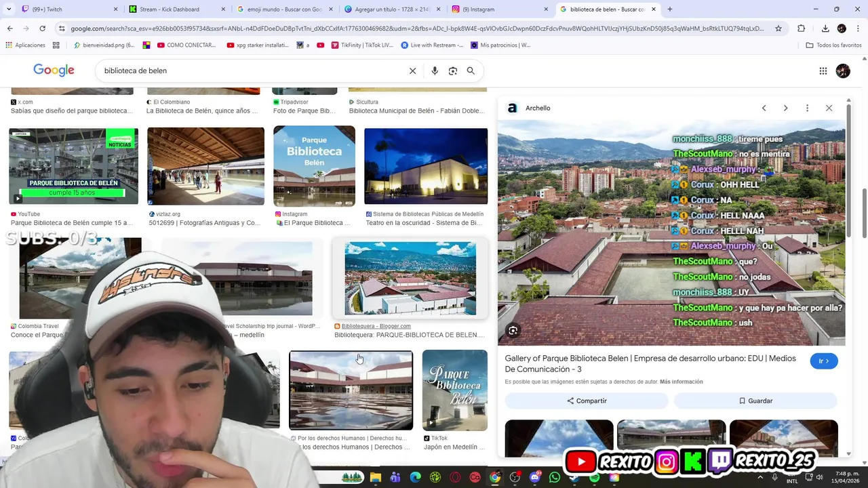Search by image with Google Lens
Image resolution: width=868 pixels, height=488 pixels.
coord(453,70)
